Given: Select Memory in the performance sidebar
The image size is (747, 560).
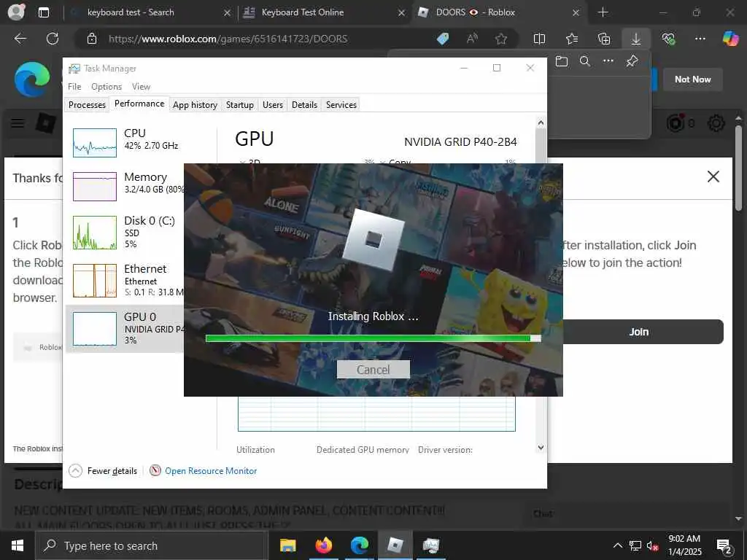Looking at the screenshot, I should pos(125,184).
